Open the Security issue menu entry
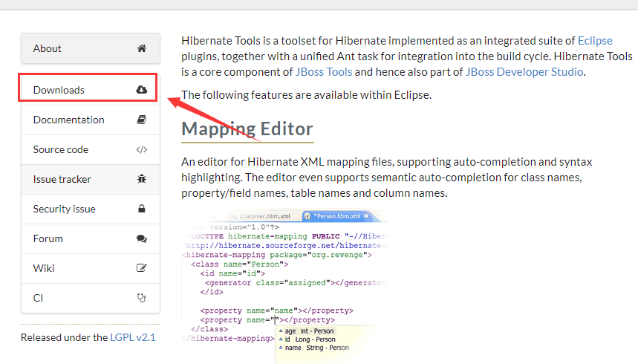The width and height of the screenshot is (638, 364). pyautogui.click(x=91, y=209)
